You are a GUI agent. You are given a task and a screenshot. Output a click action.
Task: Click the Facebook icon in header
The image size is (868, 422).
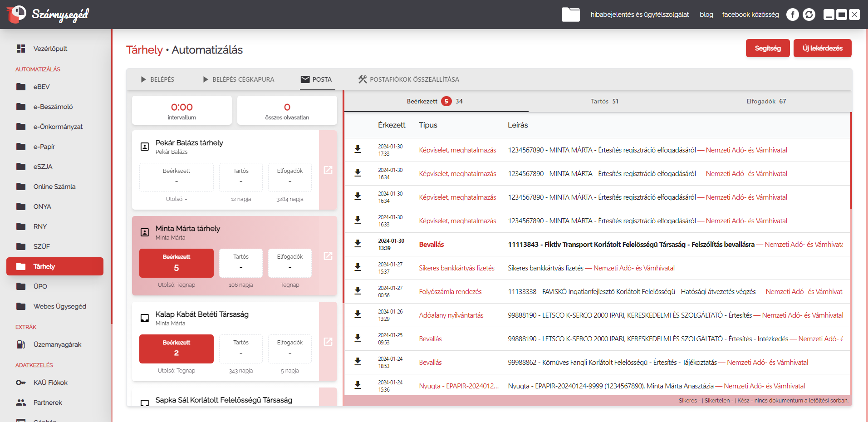[792, 15]
